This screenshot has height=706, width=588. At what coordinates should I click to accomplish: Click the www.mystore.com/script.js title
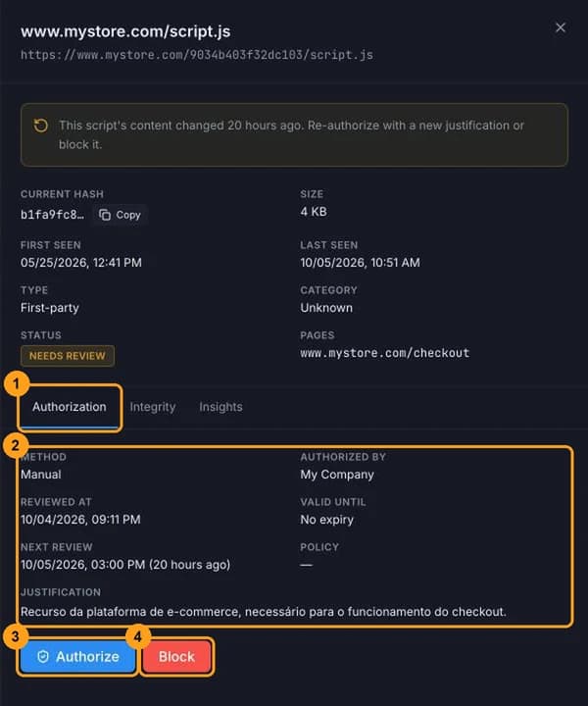pyautogui.click(x=125, y=31)
